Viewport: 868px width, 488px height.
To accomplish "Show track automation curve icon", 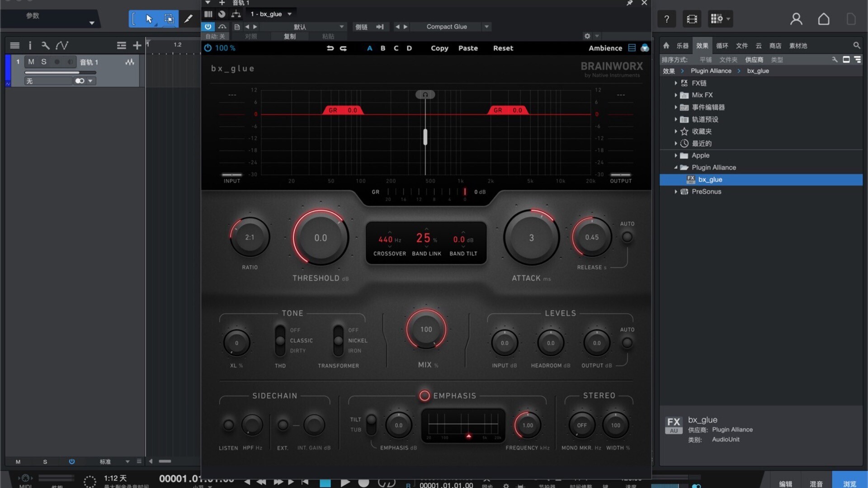I will pos(62,45).
